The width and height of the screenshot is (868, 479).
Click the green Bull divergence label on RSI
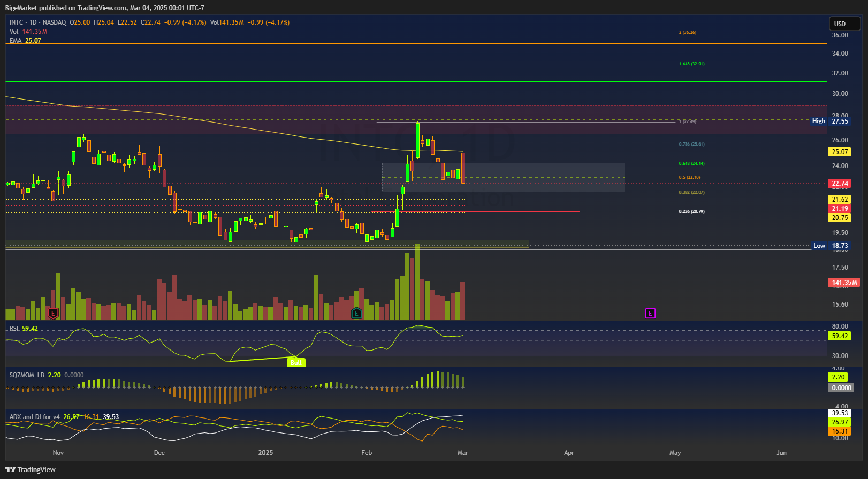(296, 362)
